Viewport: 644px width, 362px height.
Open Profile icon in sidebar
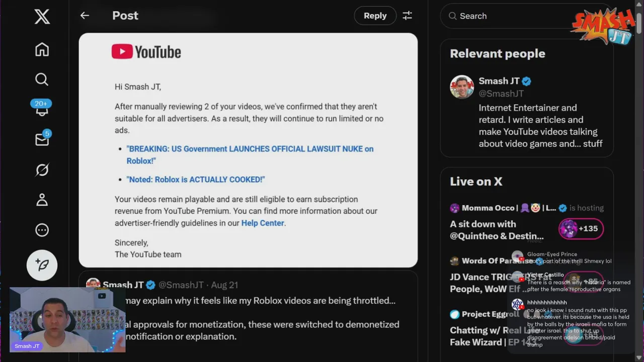tap(42, 200)
